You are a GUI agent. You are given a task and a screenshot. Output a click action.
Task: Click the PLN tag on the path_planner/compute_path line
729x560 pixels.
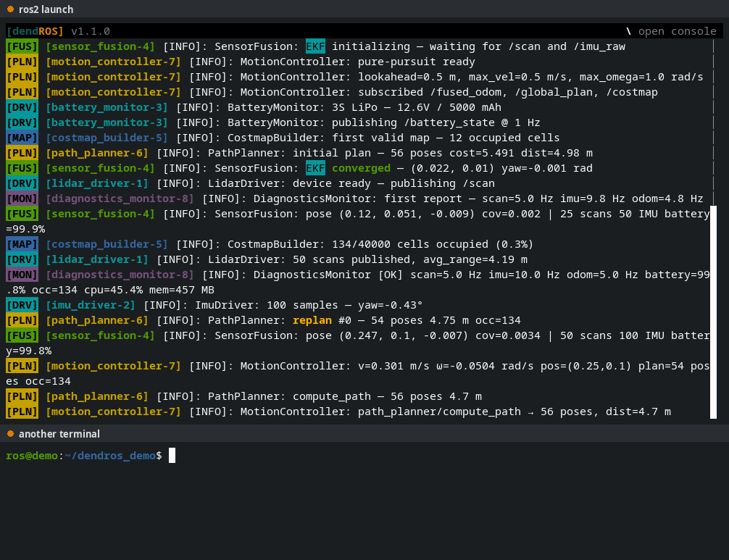(x=22, y=411)
